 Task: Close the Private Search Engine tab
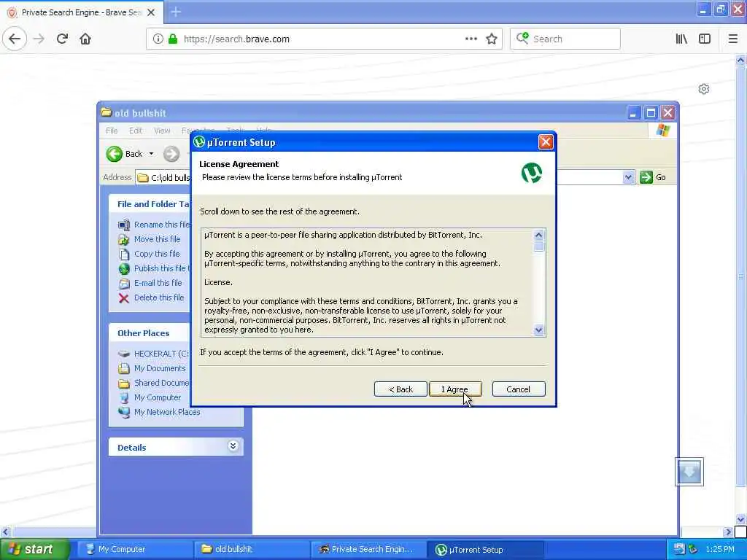pyautogui.click(x=150, y=12)
